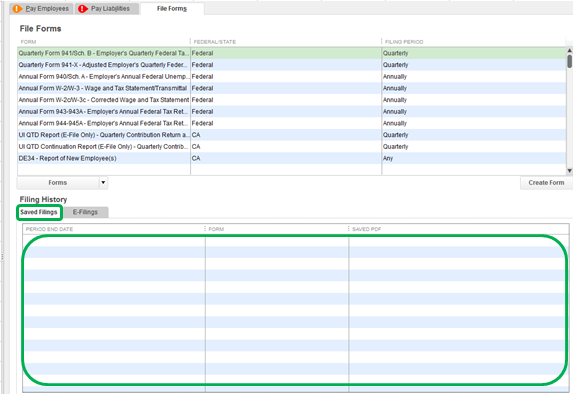Select Quarterly Form 941/Sch. B row
Viewport: 573px width, 394px height.
pos(292,53)
